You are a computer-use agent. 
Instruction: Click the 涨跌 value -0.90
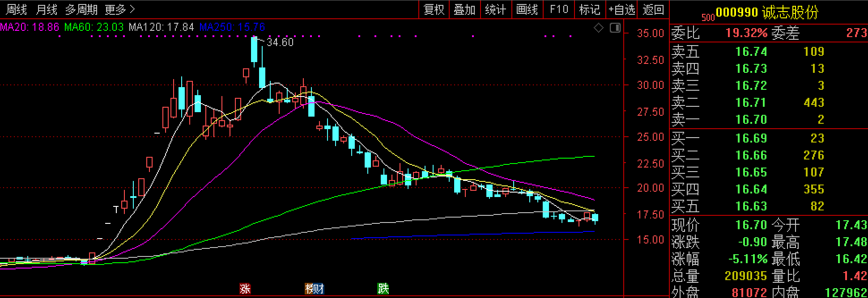click(753, 242)
